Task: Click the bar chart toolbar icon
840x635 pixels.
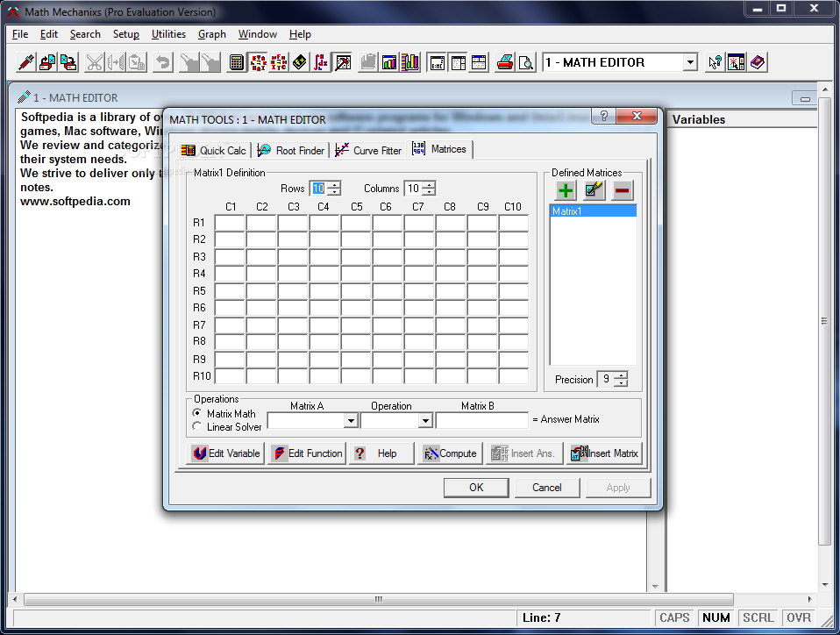Action: [389, 62]
